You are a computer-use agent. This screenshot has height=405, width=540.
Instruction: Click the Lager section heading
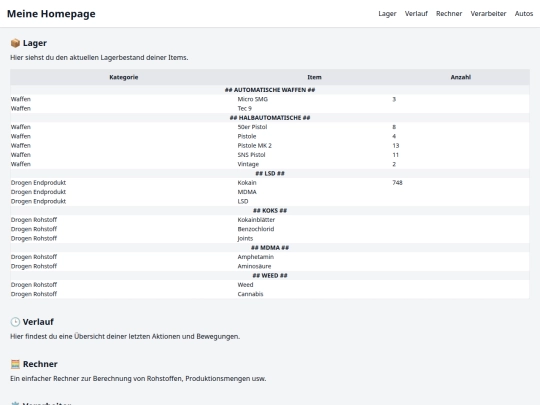(x=35, y=43)
